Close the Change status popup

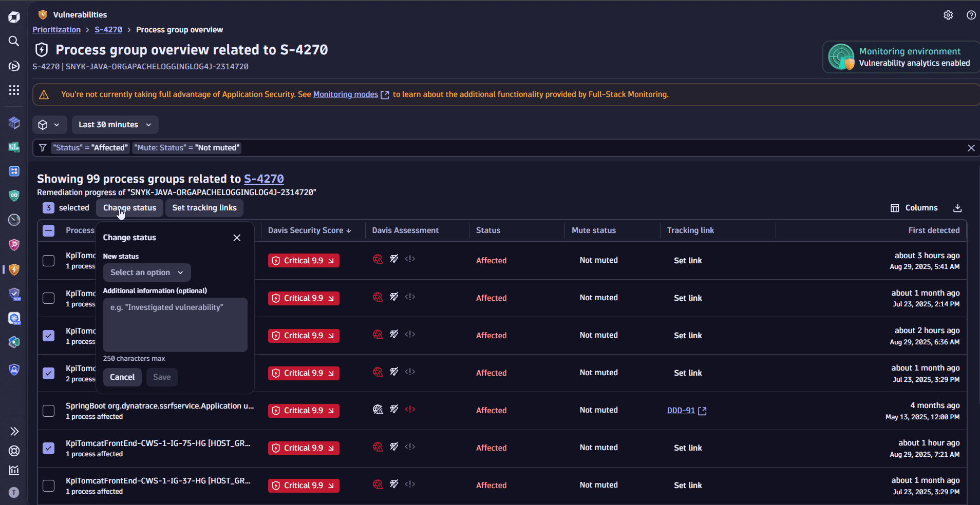pyautogui.click(x=237, y=238)
